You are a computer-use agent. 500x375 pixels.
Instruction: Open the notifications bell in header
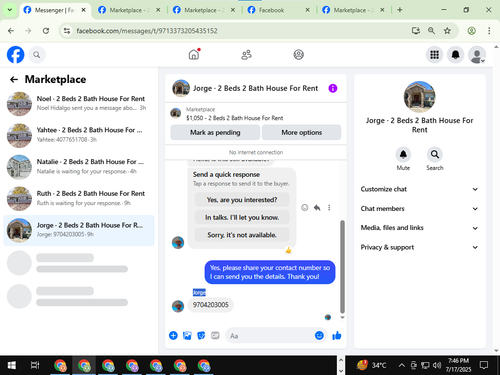tap(455, 55)
